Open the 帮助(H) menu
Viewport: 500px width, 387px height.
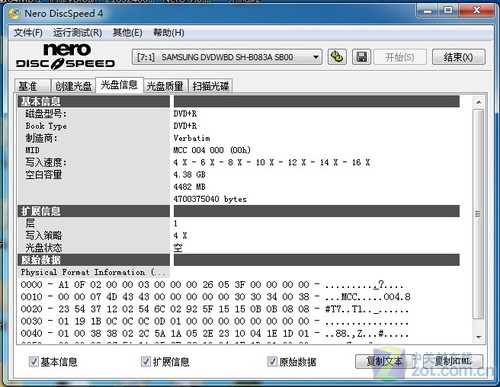click(x=168, y=33)
